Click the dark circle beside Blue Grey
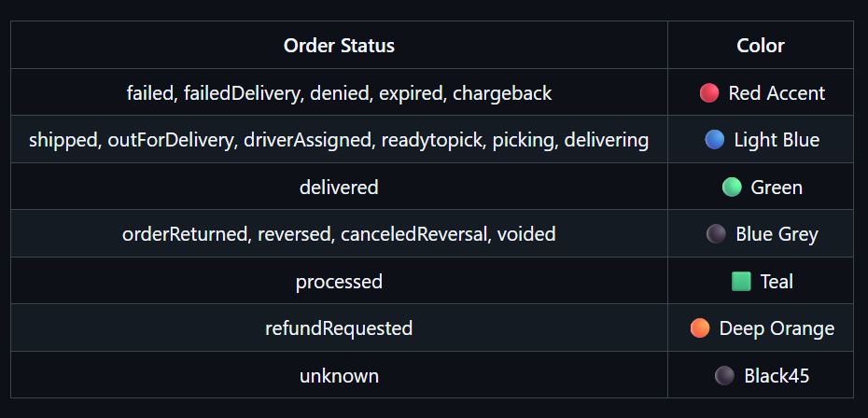868x418 pixels. pyautogui.click(x=716, y=234)
